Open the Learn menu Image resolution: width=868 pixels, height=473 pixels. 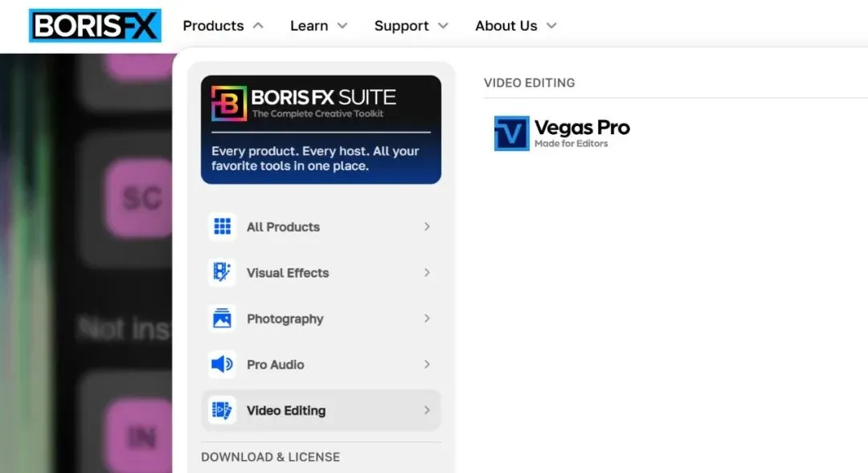click(309, 26)
